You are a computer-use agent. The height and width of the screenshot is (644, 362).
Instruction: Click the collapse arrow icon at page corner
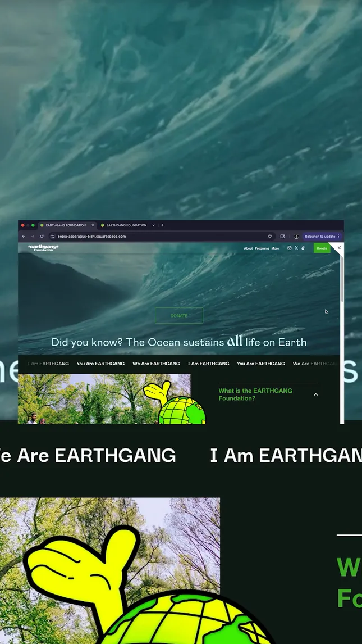[x=339, y=247]
